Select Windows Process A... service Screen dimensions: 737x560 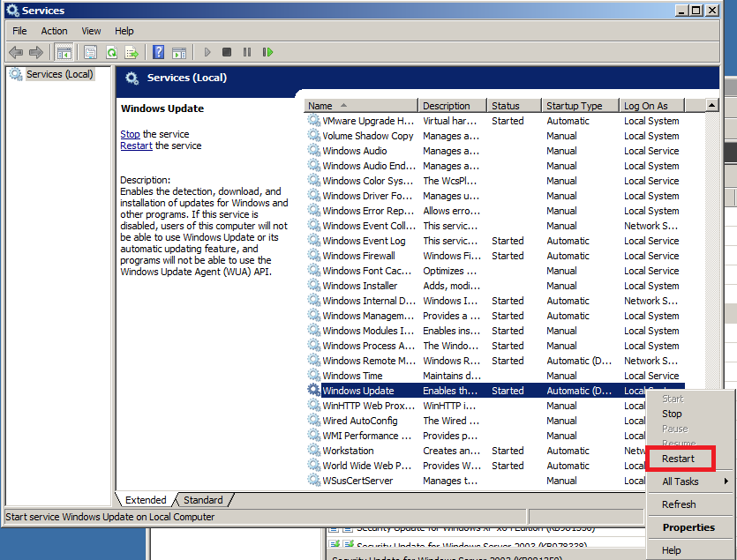click(x=493, y=346)
